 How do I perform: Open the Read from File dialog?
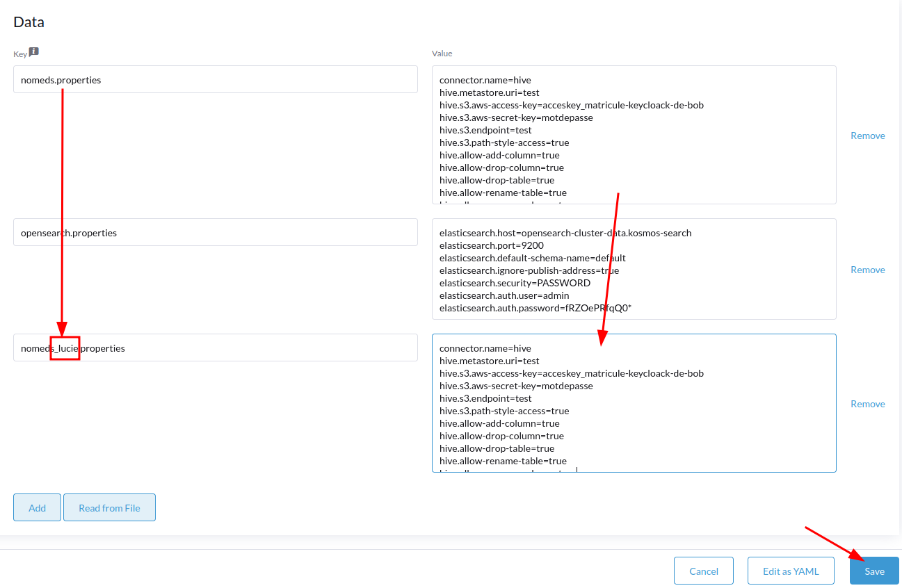(x=109, y=507)
